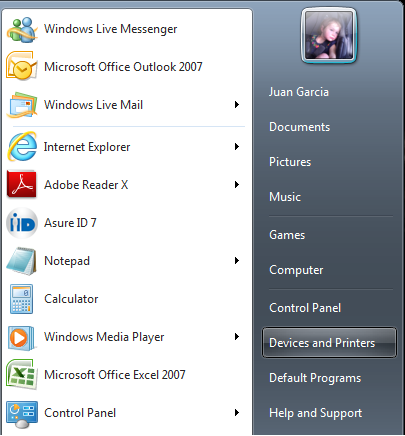Launch Adobe Reader X icon
This screenshot has height=436, width=405.
tap(21, 184)
